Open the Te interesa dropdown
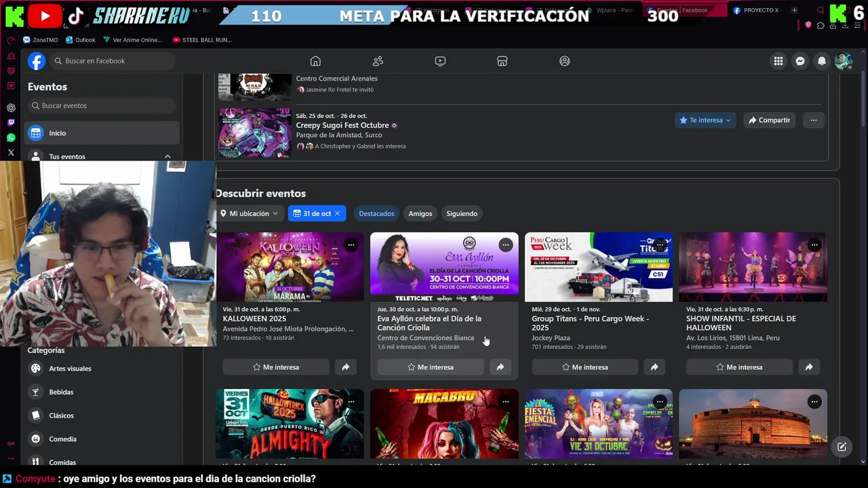 705,120
